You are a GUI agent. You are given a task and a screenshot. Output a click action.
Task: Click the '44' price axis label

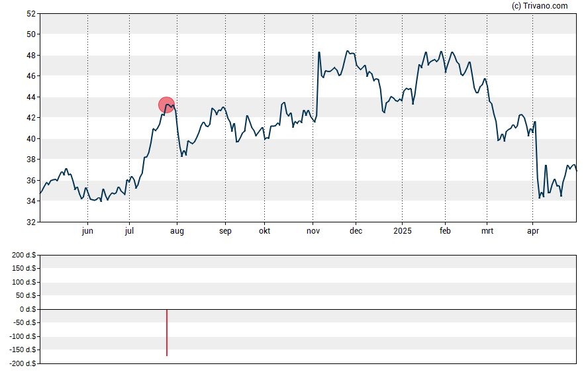click(x=31, y=97)
